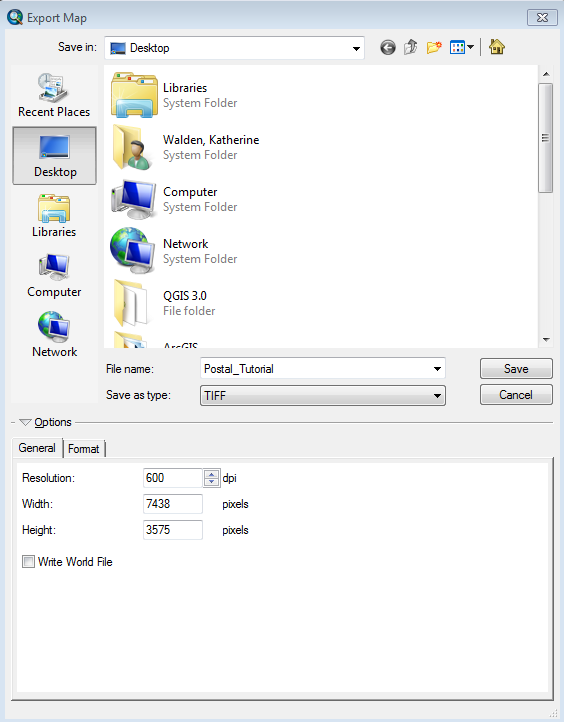Switch to the Format tab
564x722 pixels.
[x=83, y=449]
